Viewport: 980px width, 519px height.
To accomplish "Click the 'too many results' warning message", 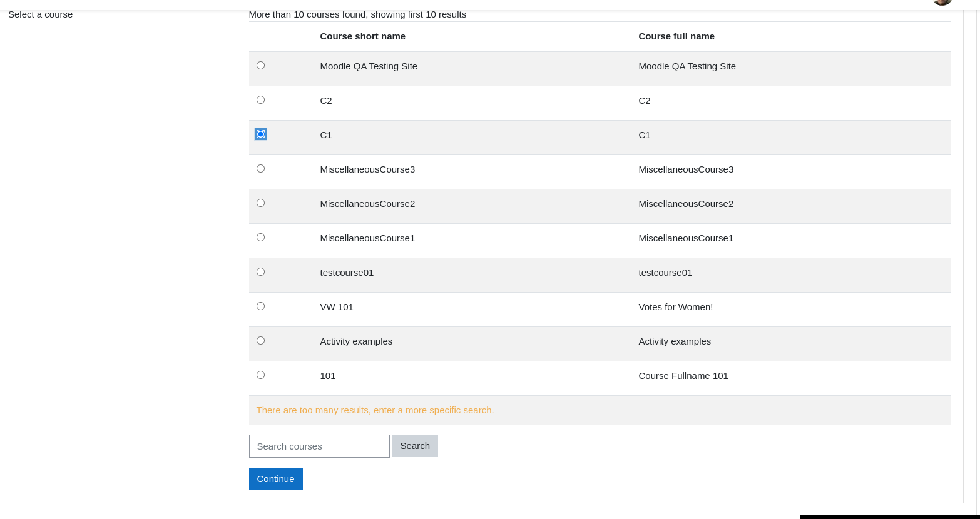I will [375, 410].
